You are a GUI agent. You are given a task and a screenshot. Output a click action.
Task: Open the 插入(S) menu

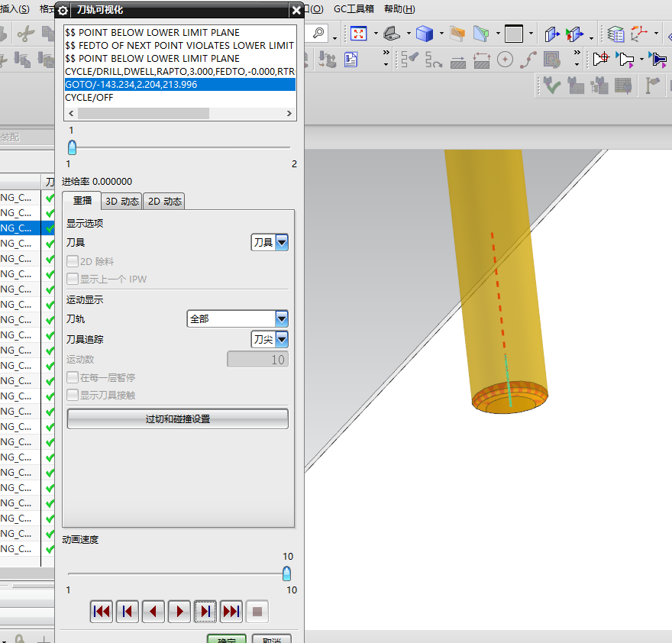pos(15,9)
